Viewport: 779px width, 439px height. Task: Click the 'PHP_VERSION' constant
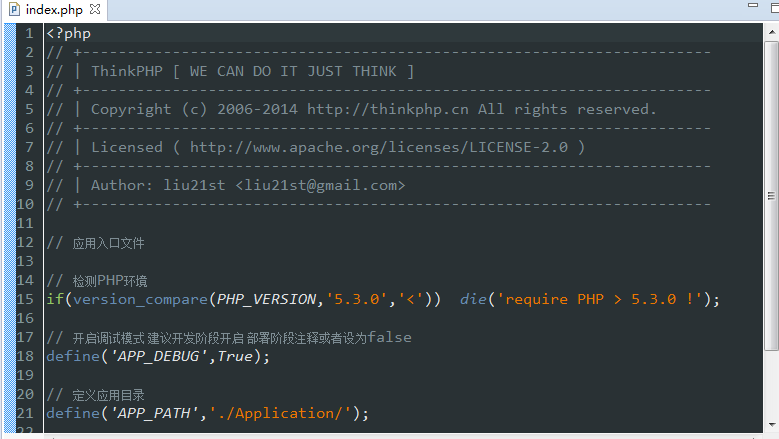point(266,299)
